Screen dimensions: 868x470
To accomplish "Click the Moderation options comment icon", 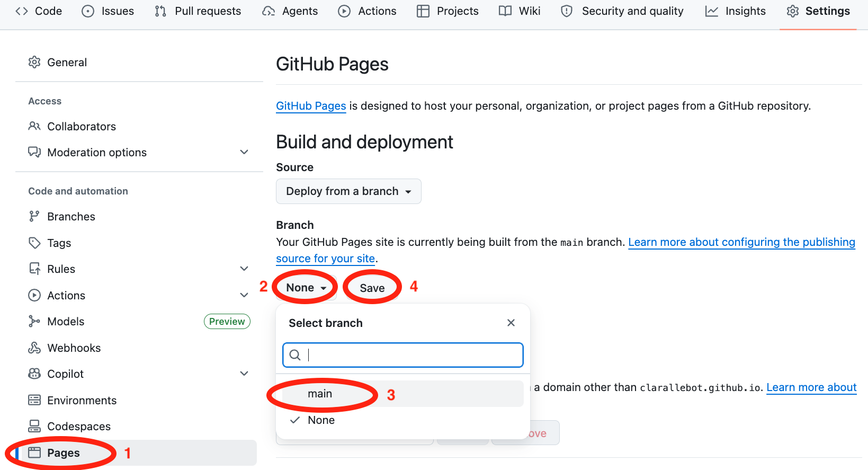I will [x=34, y=153].
